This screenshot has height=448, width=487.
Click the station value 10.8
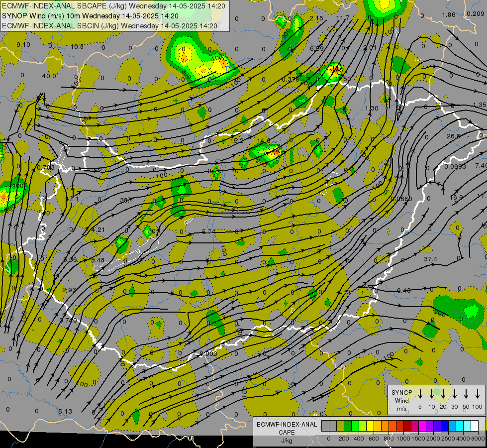77,47
